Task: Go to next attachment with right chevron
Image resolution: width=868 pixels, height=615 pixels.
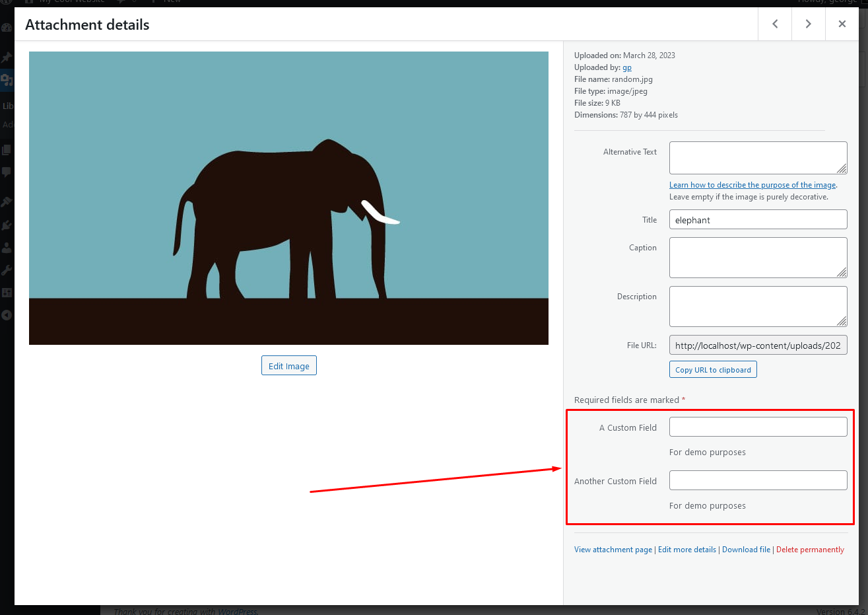Action: [x=808, y=24]
